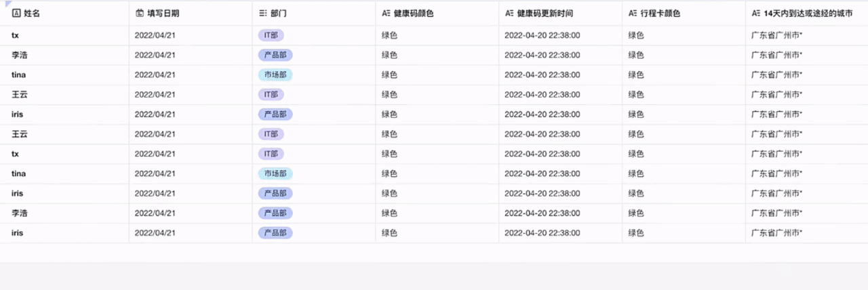Click the 行程卡颜色 cell in the first 王云 row
868x290 pixels.
[636, 94]
